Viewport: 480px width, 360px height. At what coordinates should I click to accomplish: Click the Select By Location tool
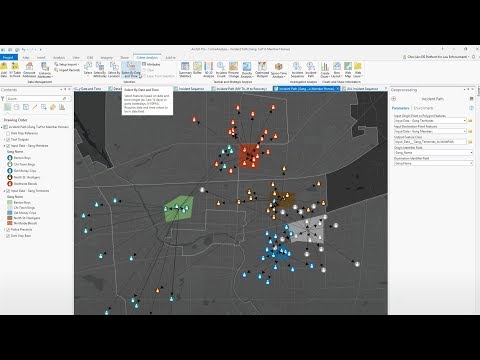114,69
